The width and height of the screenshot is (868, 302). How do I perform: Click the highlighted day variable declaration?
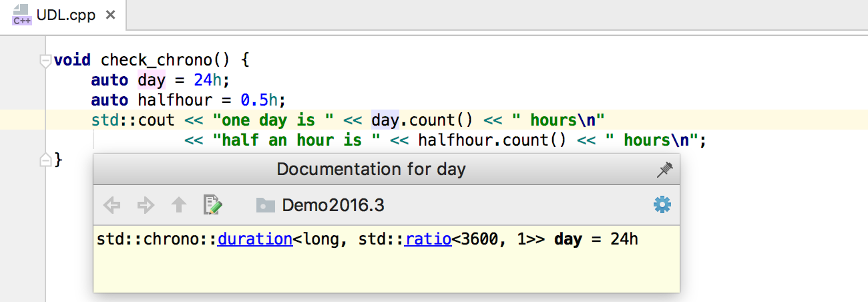point(152,80)
